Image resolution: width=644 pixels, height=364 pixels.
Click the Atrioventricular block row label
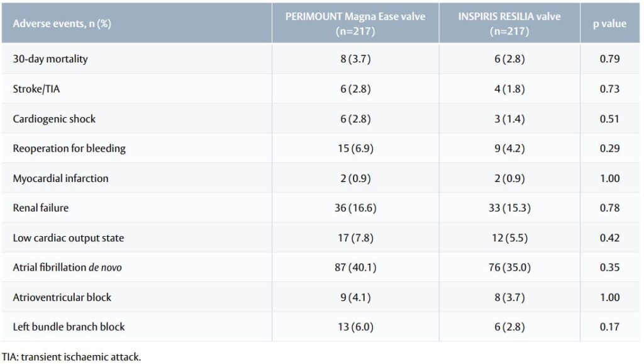(62, 297)
